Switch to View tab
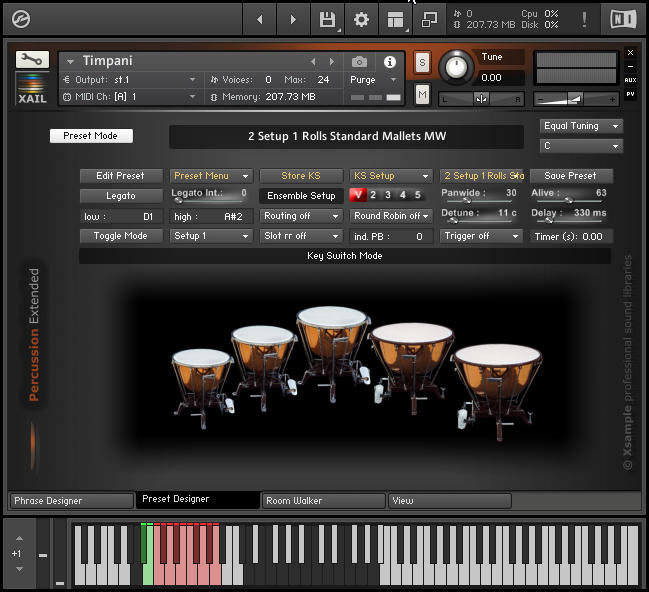 pyautogui.click(x=450, y=501)
